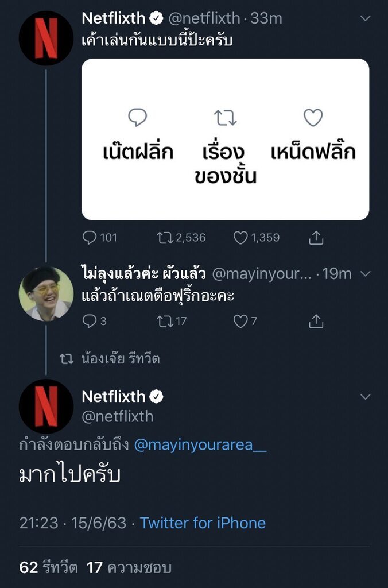Retweet the comment with 17 retweets
388x588 pixels.
point(165,322)
